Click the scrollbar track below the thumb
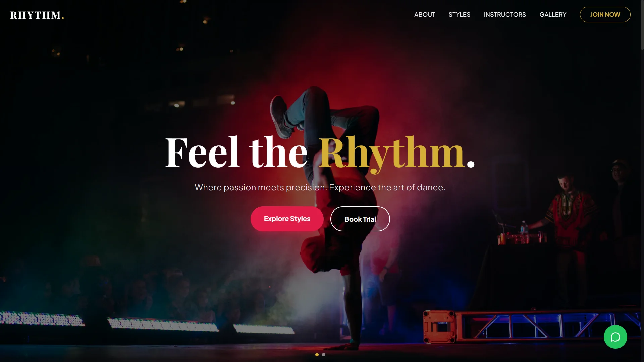The image size is (644, 362). click(642, 201)
